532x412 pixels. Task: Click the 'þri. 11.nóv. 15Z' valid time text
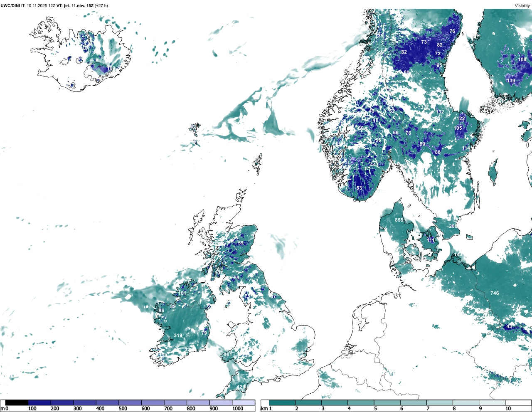tap(78, 5)
